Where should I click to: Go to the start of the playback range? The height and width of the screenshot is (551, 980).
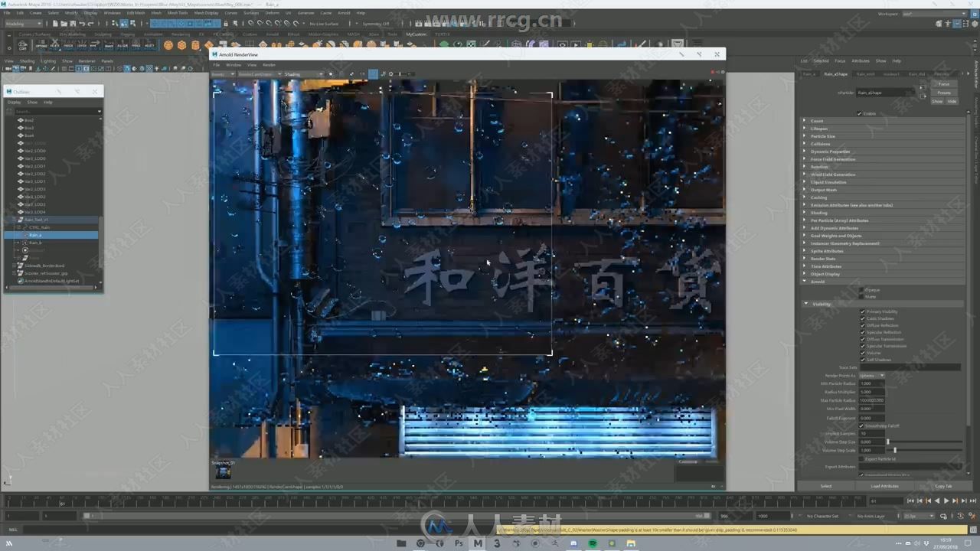tap(910, 500)
